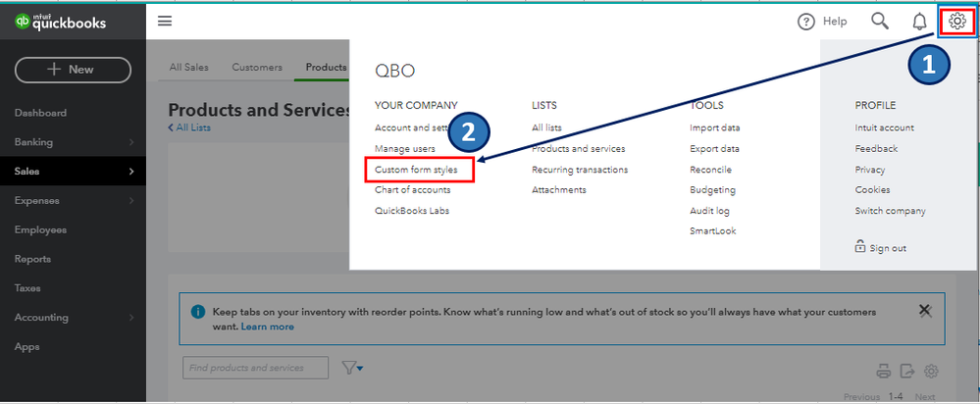Switch to the All Sales tab
980x404 pixels.
(x=188, y=67)
